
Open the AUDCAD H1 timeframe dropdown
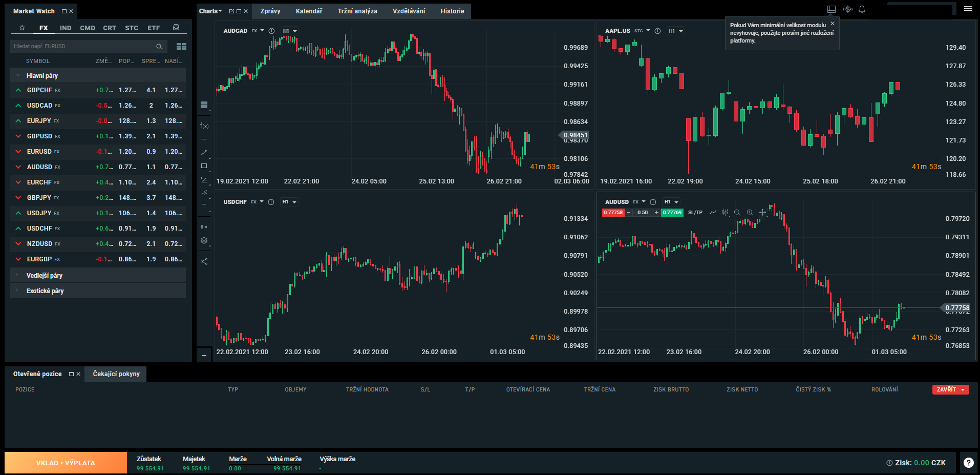(x=290, y=31)
